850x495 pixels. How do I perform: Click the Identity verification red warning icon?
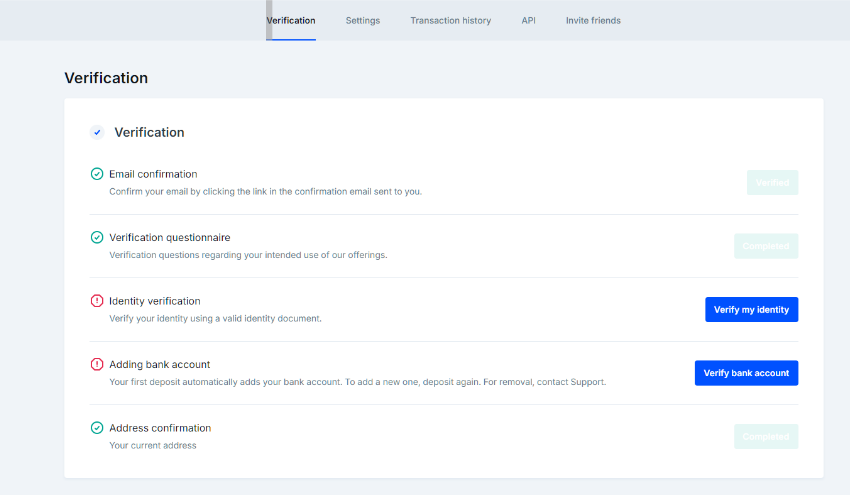tap(97, 301)
